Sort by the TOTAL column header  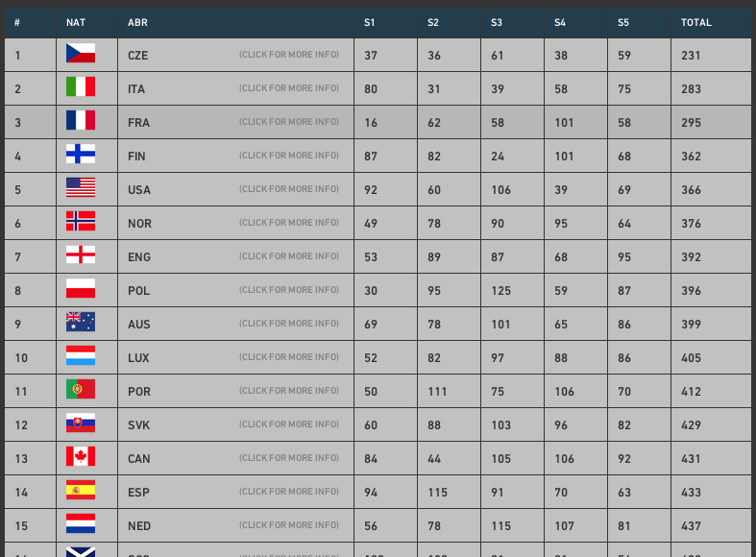tap(695, 23)
